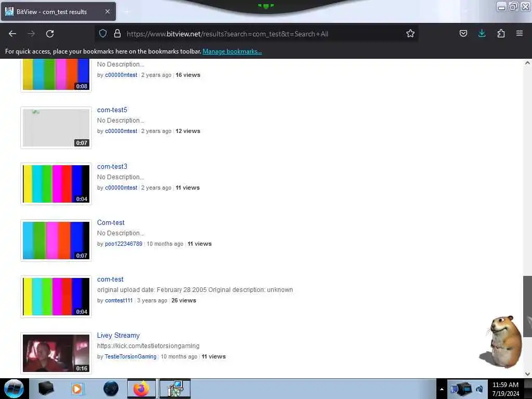Select the BitView com_test results tab

click(58, 11)
